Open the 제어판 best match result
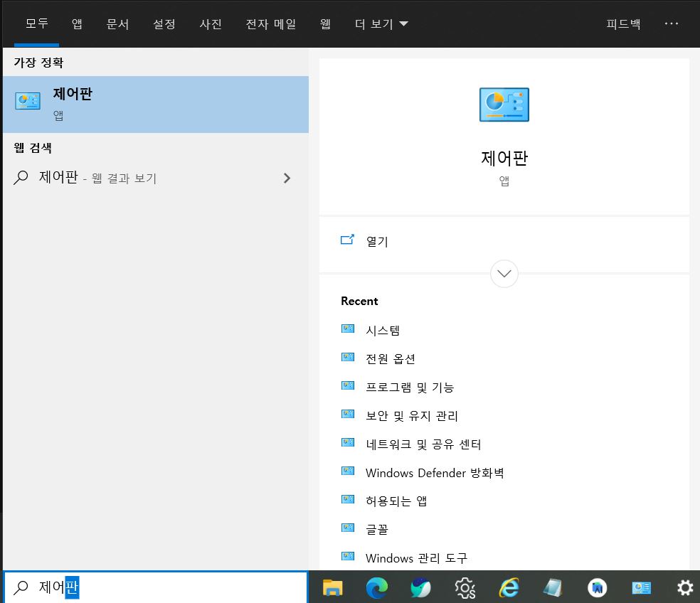 pyautogui.click(x=155, y=105)
